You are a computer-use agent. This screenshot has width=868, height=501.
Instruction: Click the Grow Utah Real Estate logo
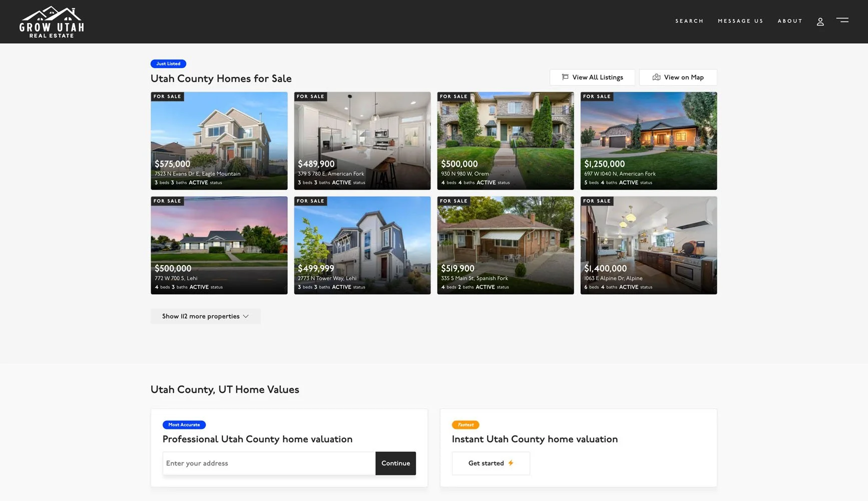click(52, 22)
